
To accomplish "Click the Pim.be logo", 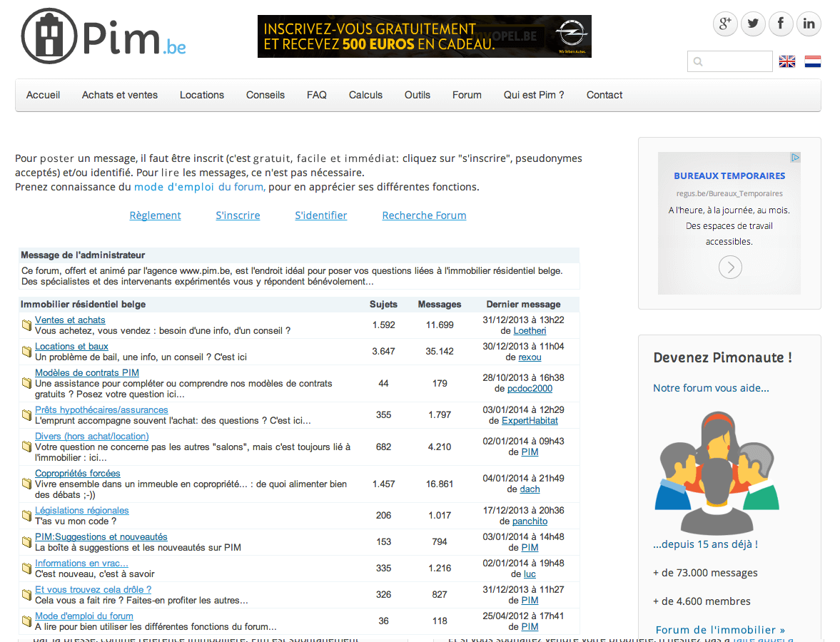I will (x=103, y=36).
